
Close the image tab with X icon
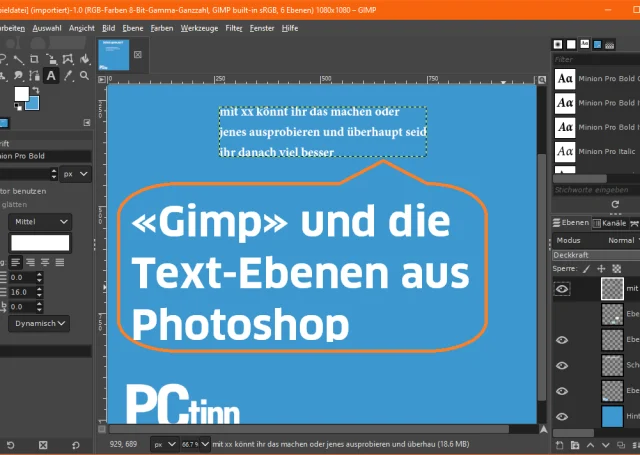click(x=138, y=55)
